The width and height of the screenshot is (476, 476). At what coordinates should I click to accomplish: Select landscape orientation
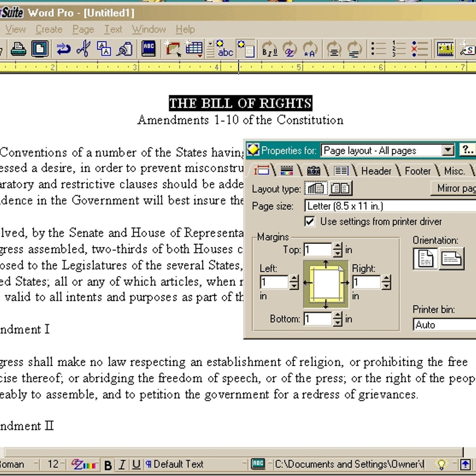[x=452, y=259]
